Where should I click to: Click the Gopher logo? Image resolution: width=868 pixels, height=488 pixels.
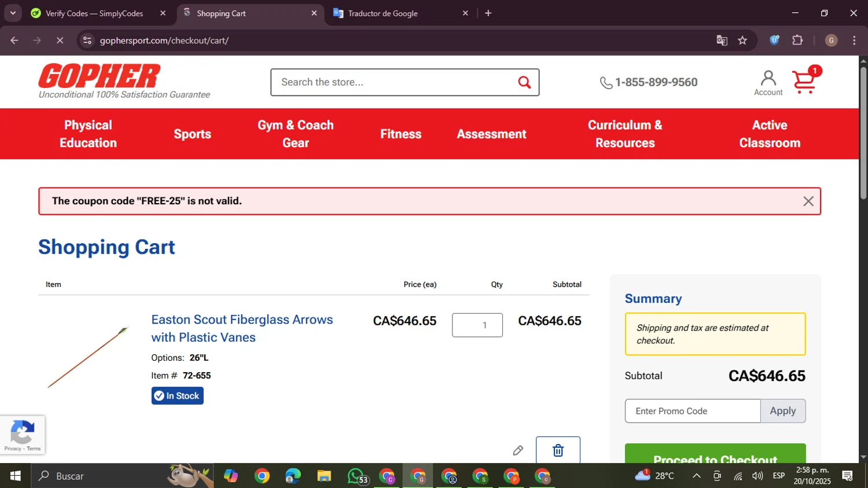(x=100, y=76)
